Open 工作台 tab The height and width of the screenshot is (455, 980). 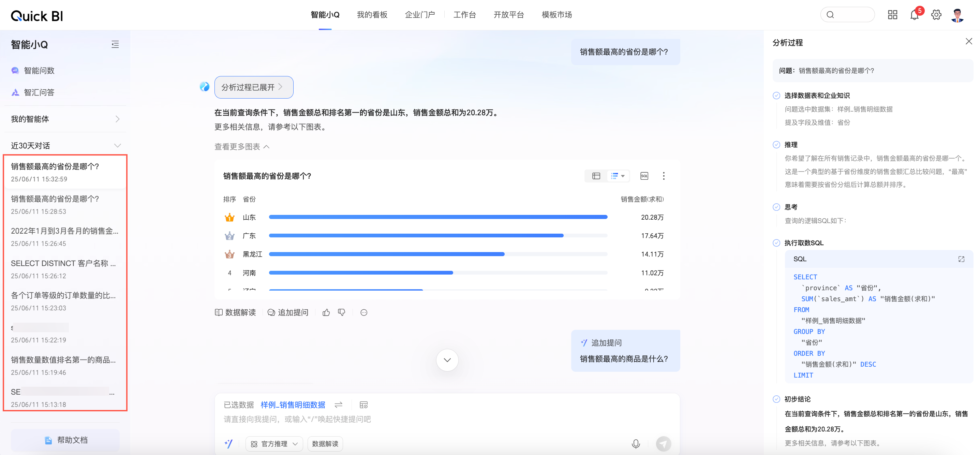[464, 15]
